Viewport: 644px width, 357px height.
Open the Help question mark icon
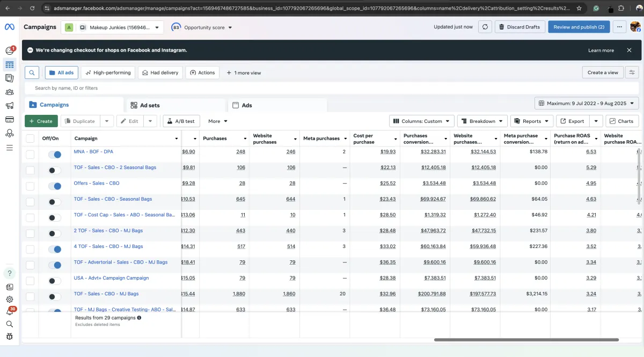coord(9,273)
